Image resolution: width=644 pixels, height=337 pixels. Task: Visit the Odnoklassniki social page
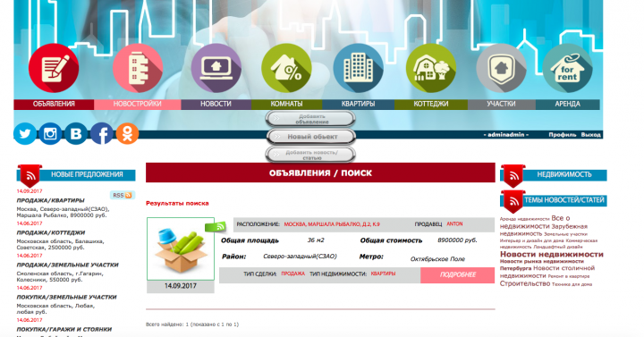[127, 134]
